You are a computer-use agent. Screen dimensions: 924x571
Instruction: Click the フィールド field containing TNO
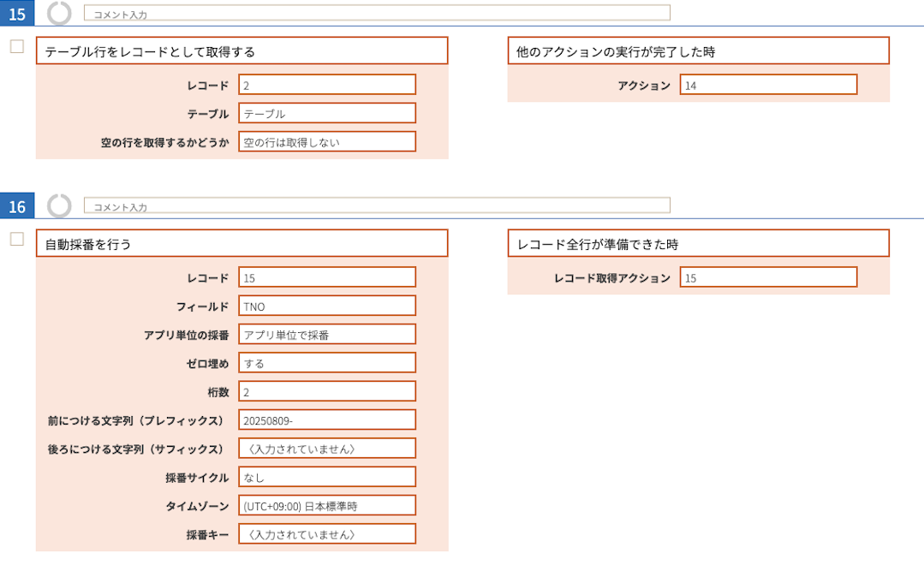click(327, 306)
